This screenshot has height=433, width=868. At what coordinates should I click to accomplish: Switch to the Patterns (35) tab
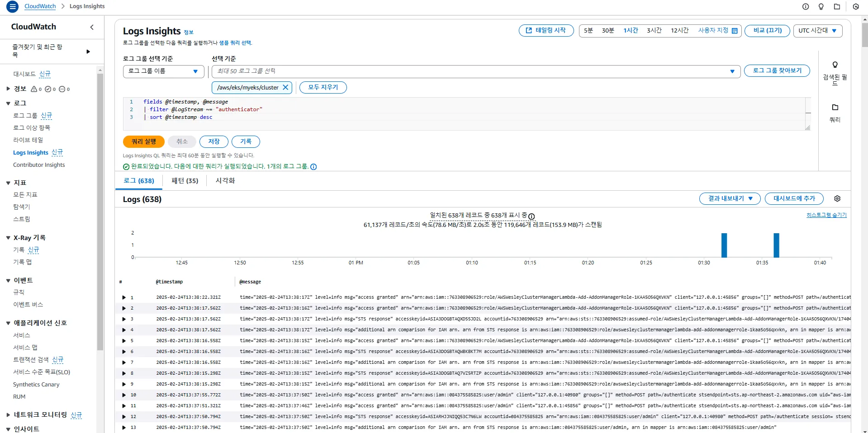point(185,181)
